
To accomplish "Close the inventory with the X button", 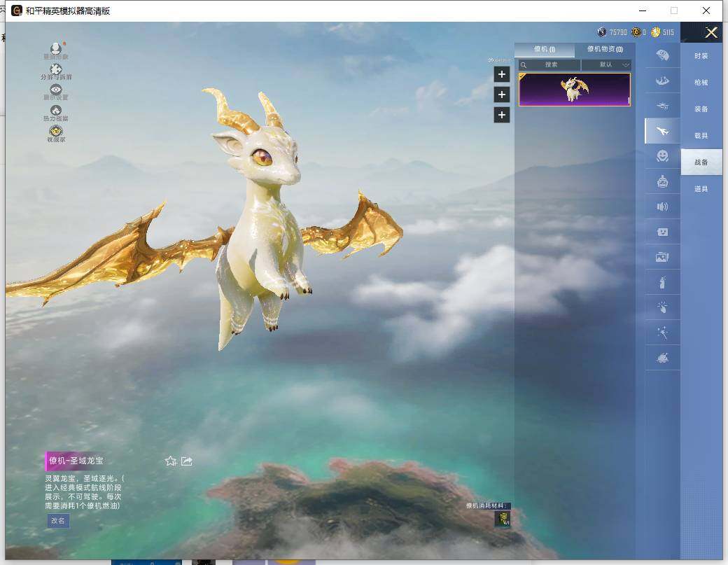I will [711, 32].
